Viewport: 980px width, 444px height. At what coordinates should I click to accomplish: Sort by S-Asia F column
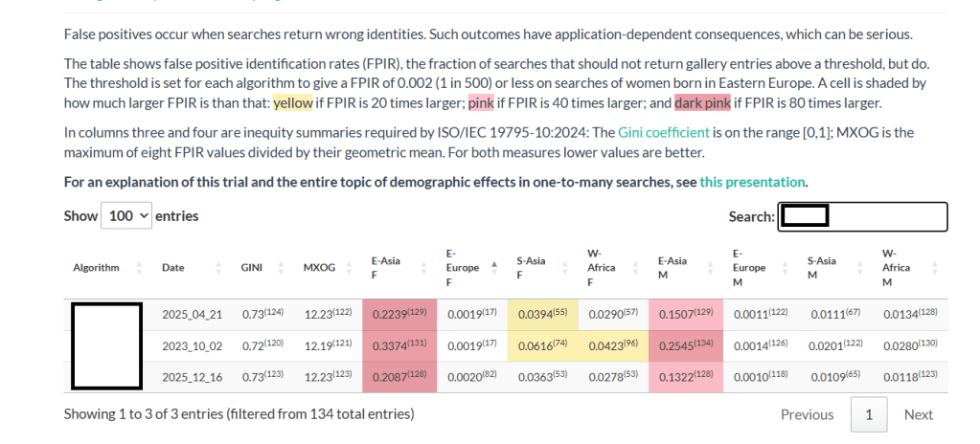click(x=532, y=267)
